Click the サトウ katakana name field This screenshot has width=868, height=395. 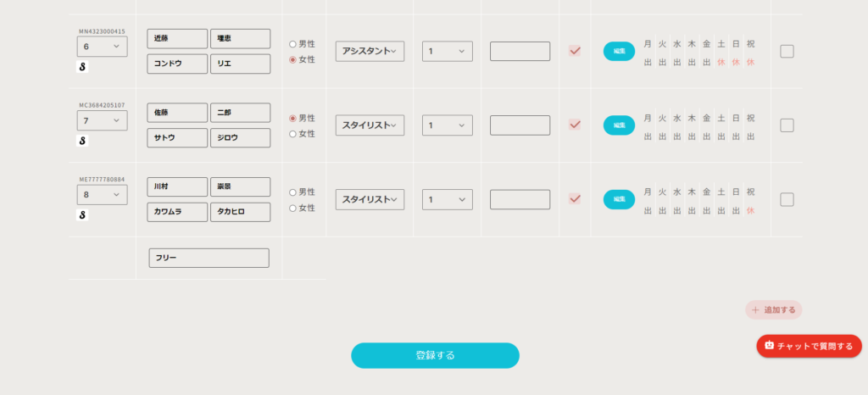[177, 138]
